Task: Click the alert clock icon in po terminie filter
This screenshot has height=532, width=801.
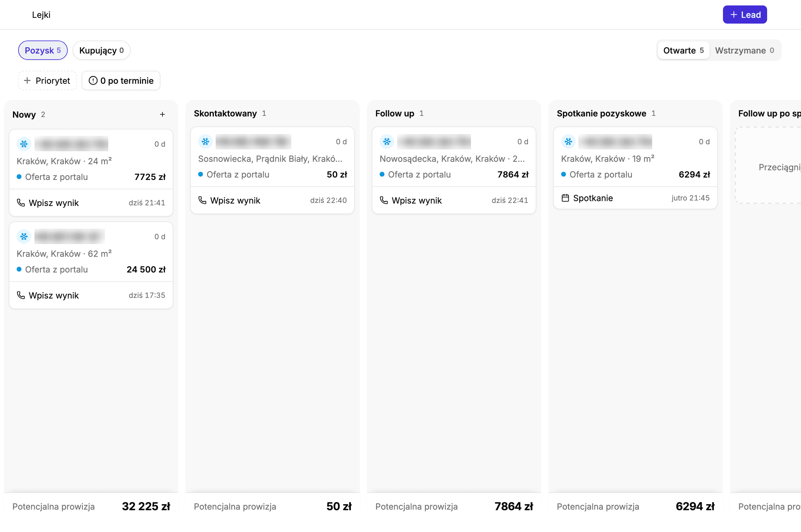Action: click(x=93, y=81)
